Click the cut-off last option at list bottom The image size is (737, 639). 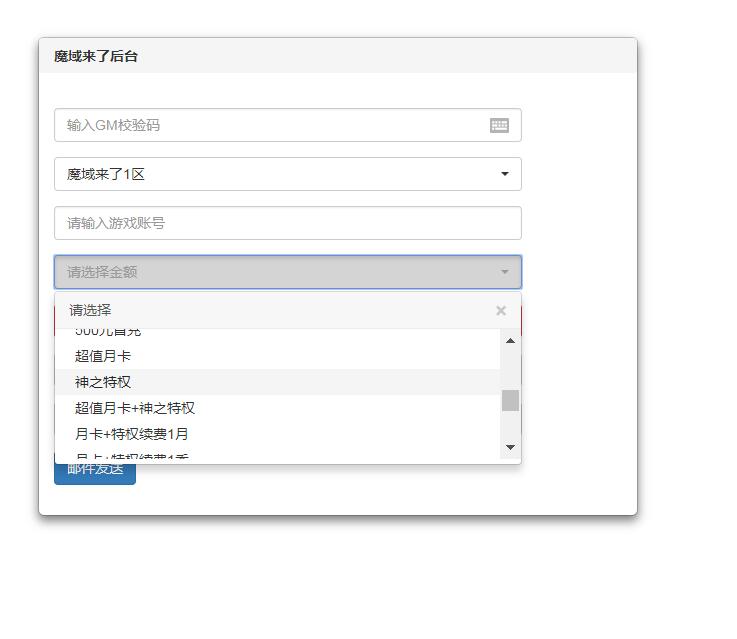click(132, 456)
